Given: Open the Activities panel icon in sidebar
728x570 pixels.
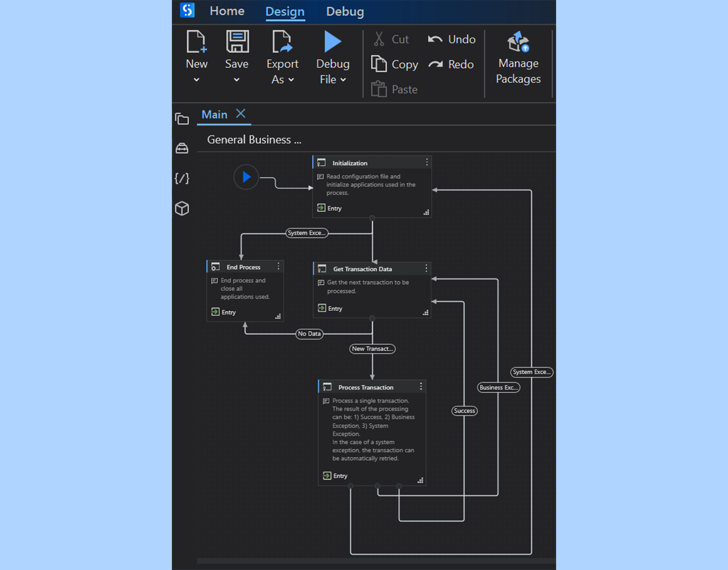Looking at the screenshot, I should (x=182, y=148).
